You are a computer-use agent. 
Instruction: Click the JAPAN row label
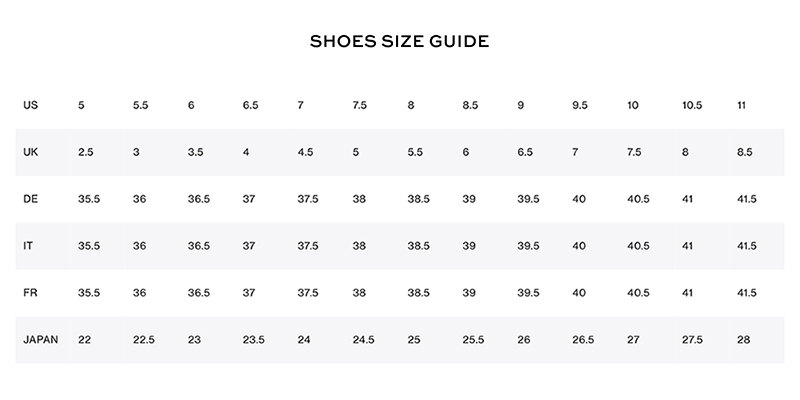pyautogui.click(x=40, y=340)
